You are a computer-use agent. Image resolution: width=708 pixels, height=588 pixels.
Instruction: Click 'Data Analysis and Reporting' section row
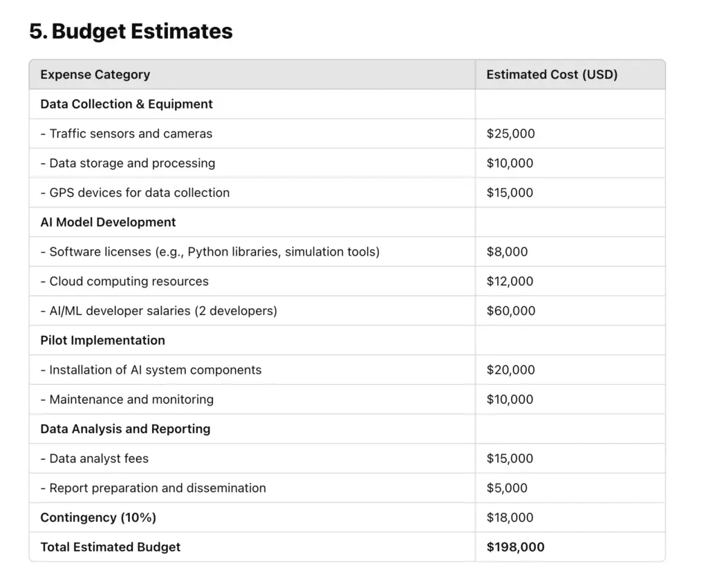pyautogui.click(x=347, y=429)
